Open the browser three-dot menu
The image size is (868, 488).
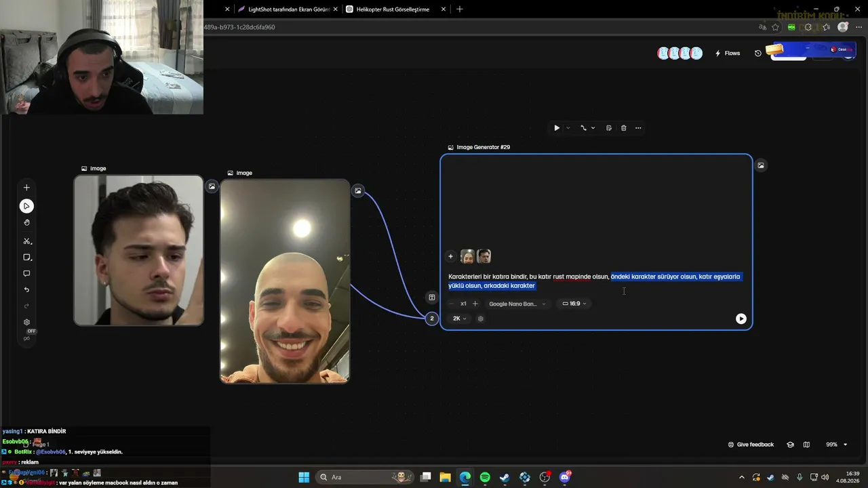click(x=859, y=27)
